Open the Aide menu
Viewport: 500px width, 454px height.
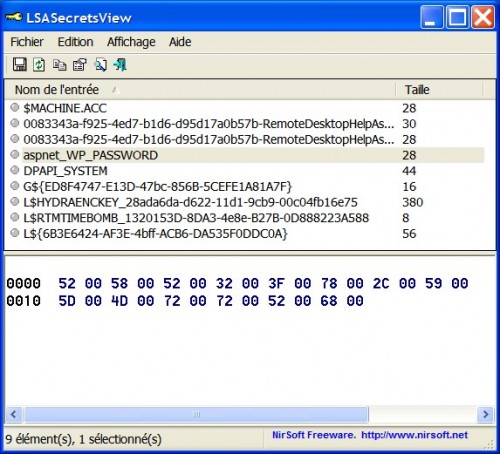point(180,42)
